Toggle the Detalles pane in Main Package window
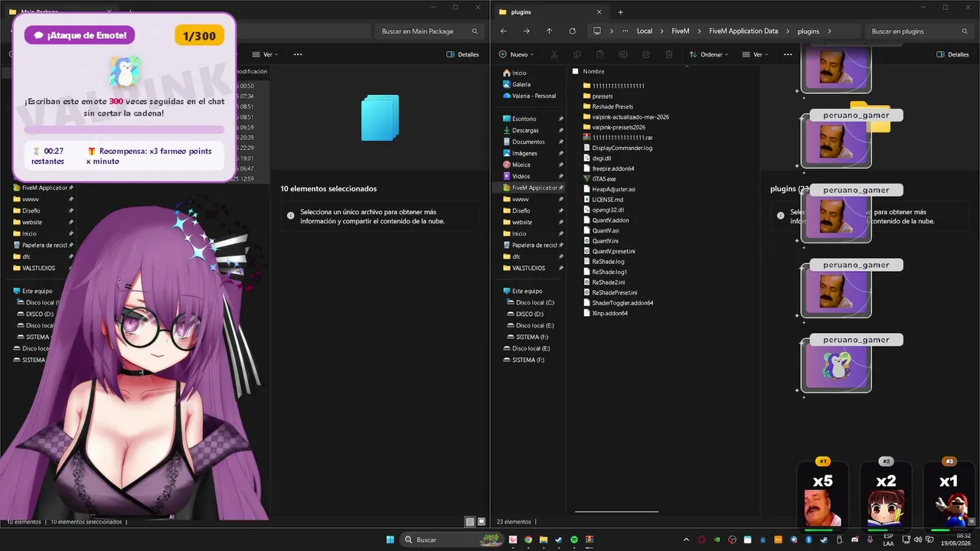The height and width of the screenshot is (551, 980). pyautogui.click(x=462, y=54)
